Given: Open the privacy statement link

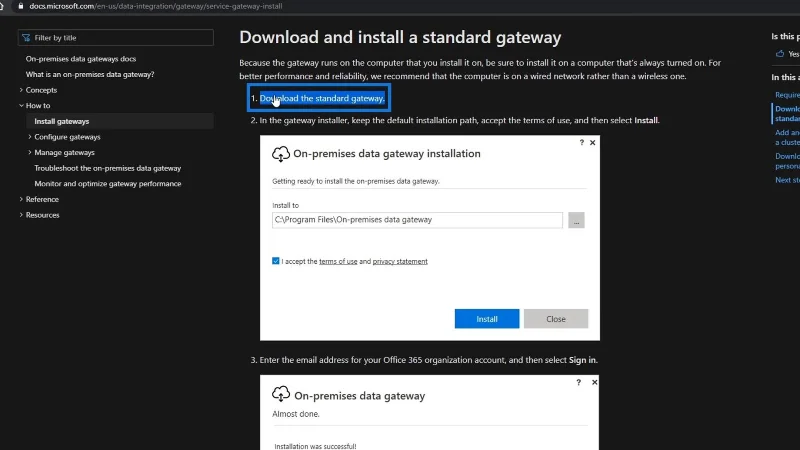Looking at the screenshot, I should pyautogui.click(x=400, y=261).
